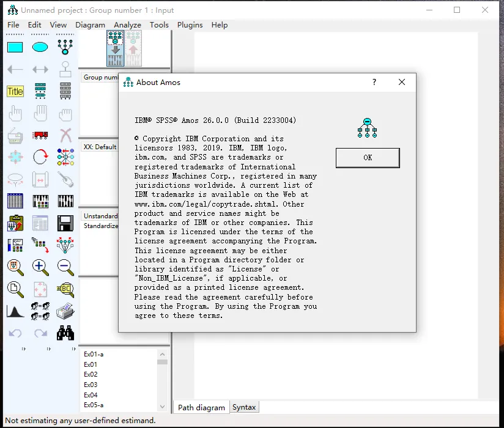Click show entire page magnifier tool
504x428 pixels.
coord(15,289)
